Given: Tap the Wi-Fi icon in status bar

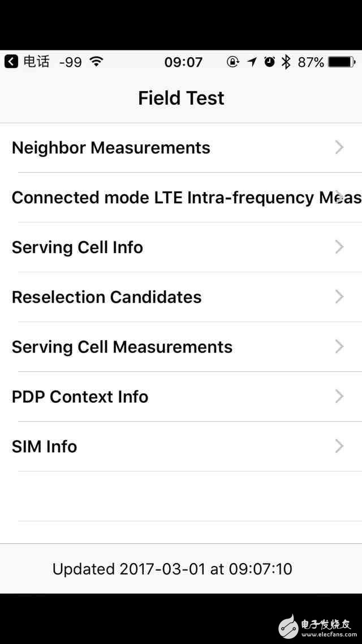Looking at the screenshot, I should click(x=97, y=62).
